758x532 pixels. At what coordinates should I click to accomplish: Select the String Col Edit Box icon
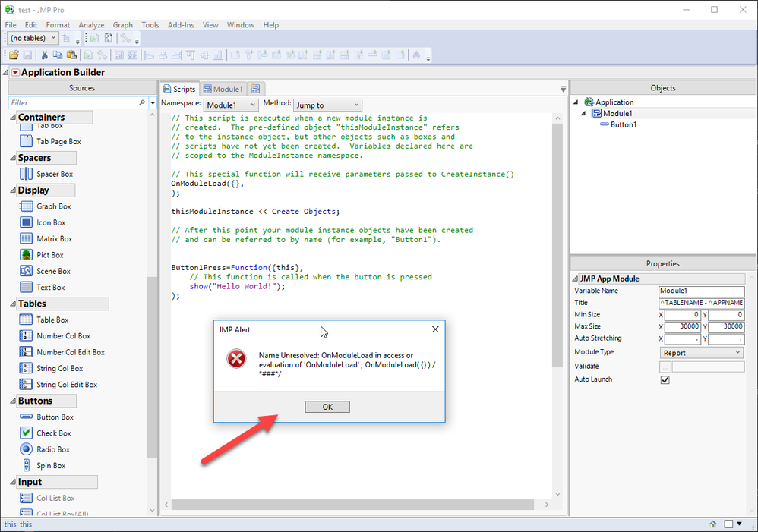pyautogui.click(x=26, y=384)
